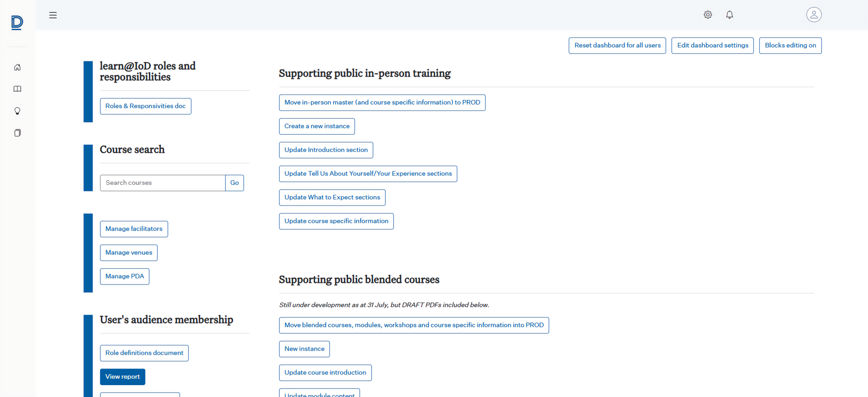Open the notifications bell
The image size is (868, 397).
coord(729,15)
